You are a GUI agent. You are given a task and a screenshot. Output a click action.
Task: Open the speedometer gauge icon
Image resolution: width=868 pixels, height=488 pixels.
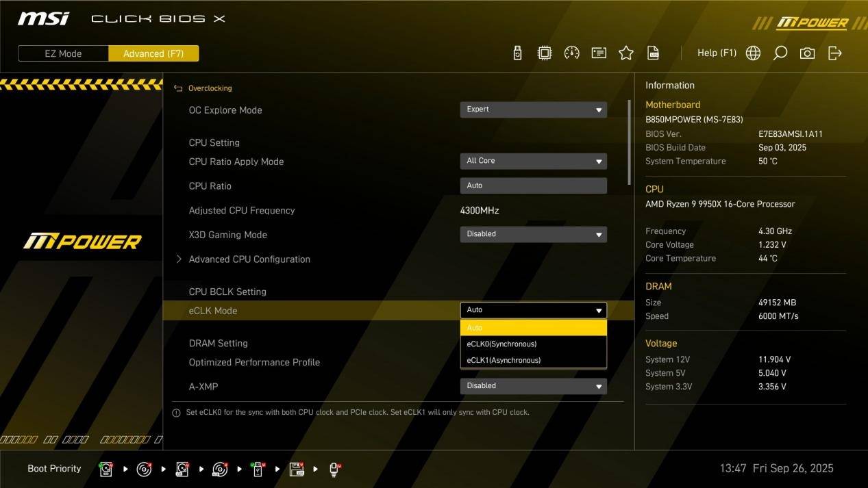[x=571, y=53]
